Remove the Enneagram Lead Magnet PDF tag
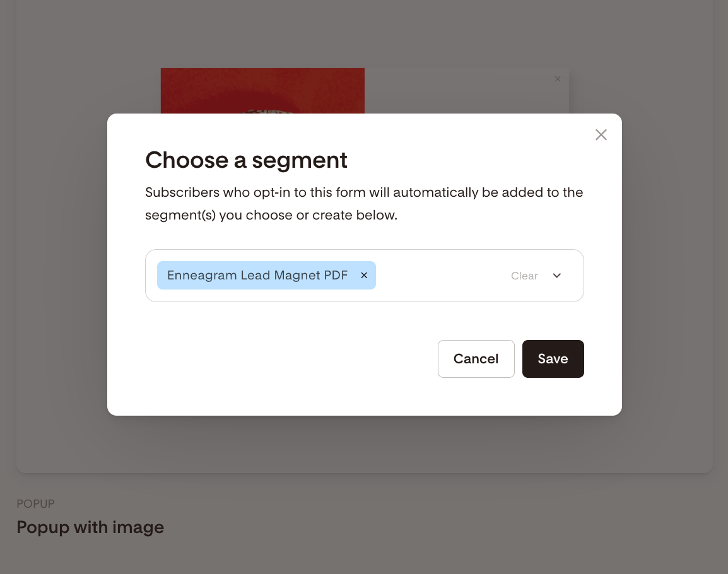The width and height of the screenshot is (728, 574). click(x=364, y=276)
